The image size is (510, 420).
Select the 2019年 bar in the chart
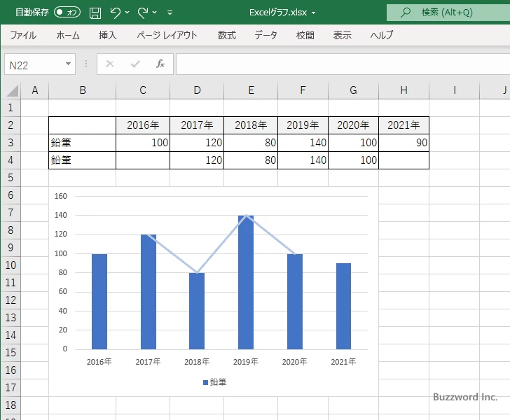[246, 282]
